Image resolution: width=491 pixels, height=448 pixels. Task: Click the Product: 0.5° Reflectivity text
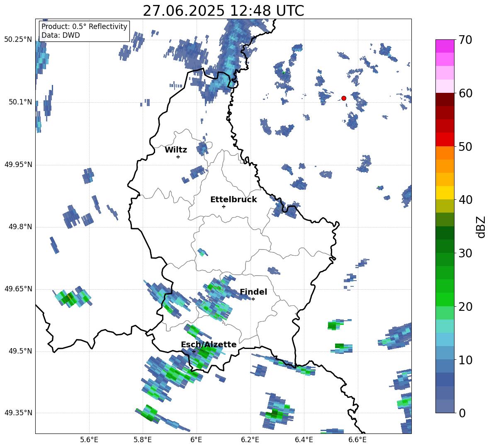pos(84,26)
